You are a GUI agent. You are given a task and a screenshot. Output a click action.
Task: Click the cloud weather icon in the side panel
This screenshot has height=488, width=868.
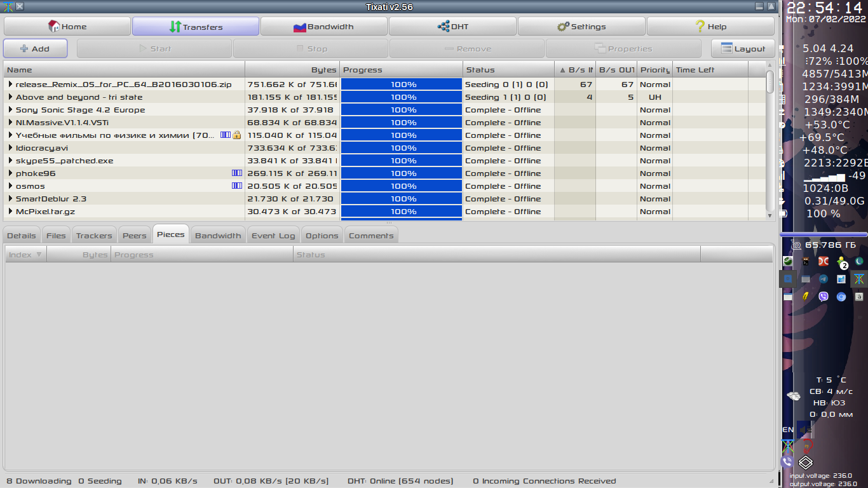(x=794, y=396)
